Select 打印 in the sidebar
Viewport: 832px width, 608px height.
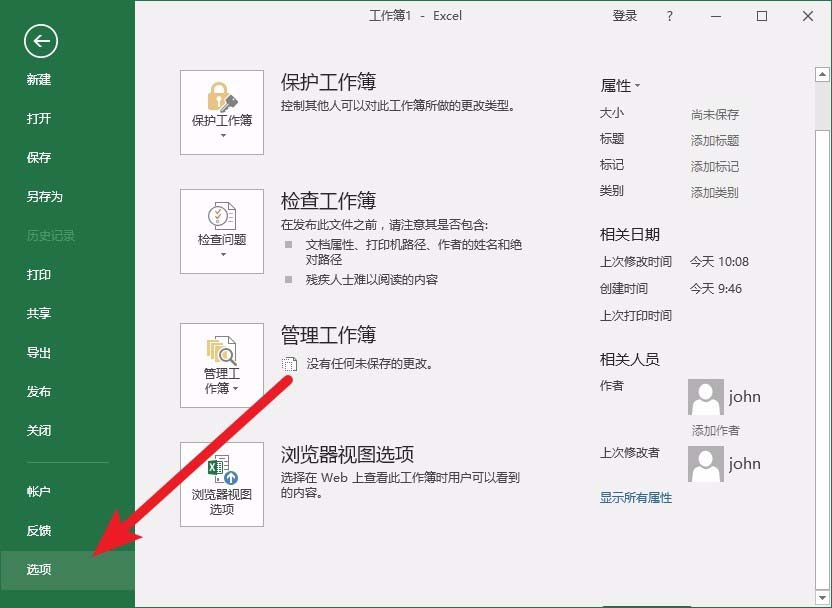[39, 275]
